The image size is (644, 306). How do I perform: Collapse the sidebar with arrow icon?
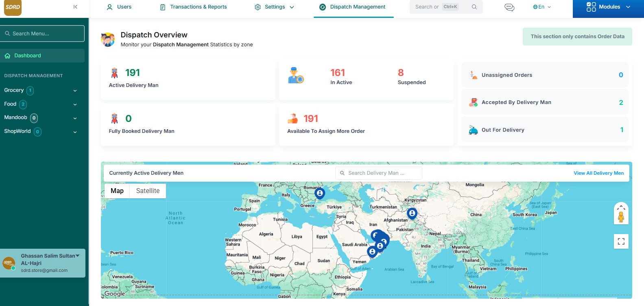(75, 7)
